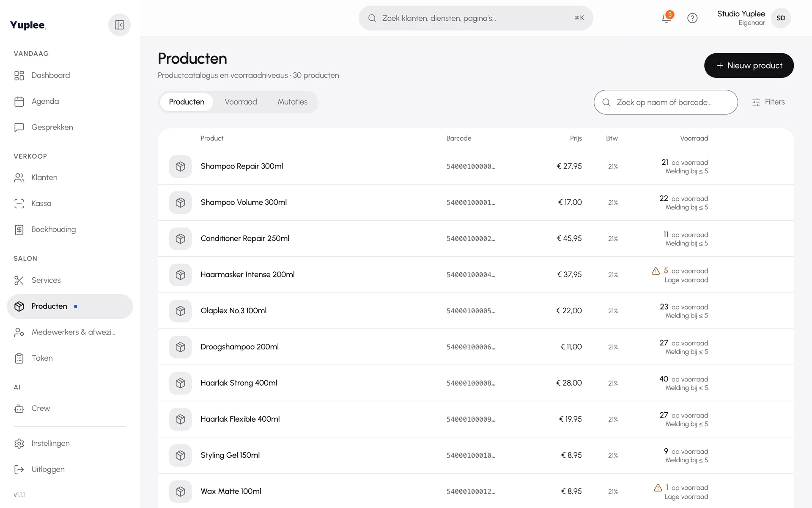812x508 pixels.
Task: Click the Services scissors icon
Action: click(19, 280)
